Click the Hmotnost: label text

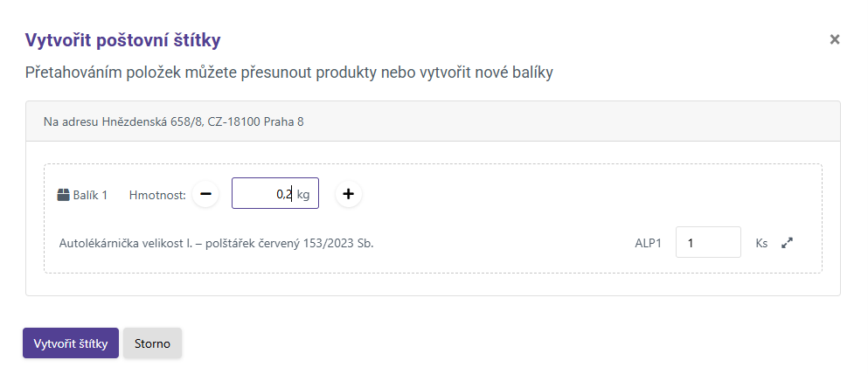(x=157, y=195)
